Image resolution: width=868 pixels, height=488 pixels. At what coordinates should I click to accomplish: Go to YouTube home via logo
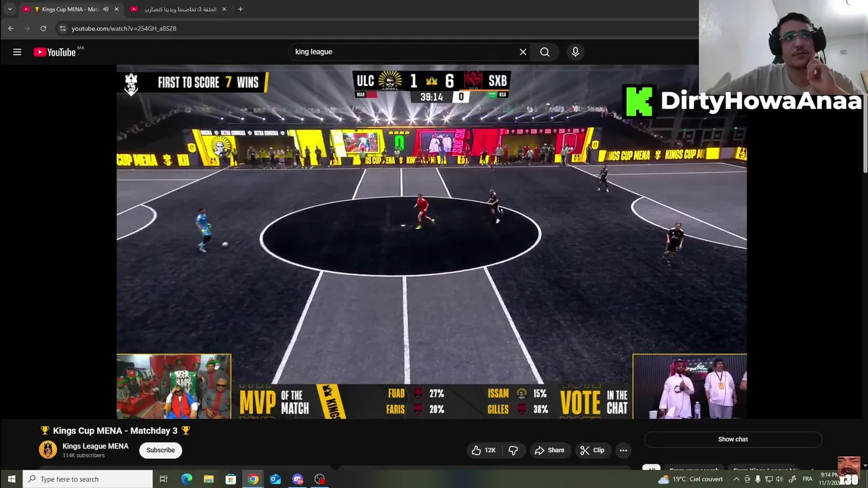(55, 52)
